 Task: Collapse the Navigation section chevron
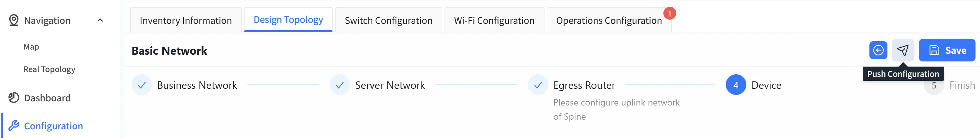click(x=100, y=20)
